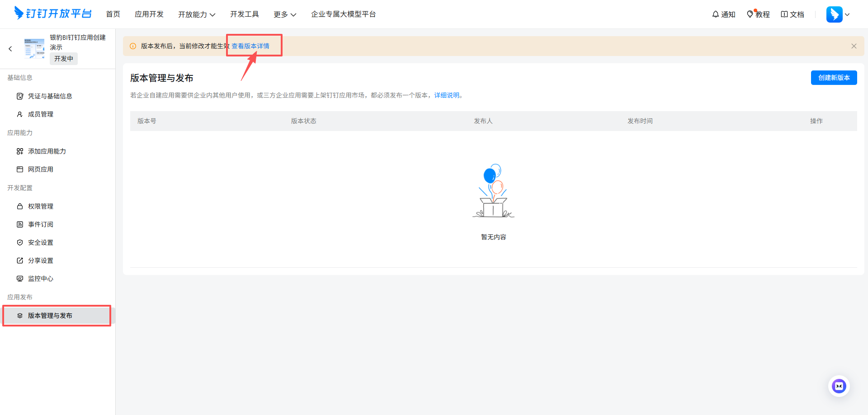The height and width of the screenshot is (415, 868).
Task: Open the 监控中心 panel
Action: 41,278
